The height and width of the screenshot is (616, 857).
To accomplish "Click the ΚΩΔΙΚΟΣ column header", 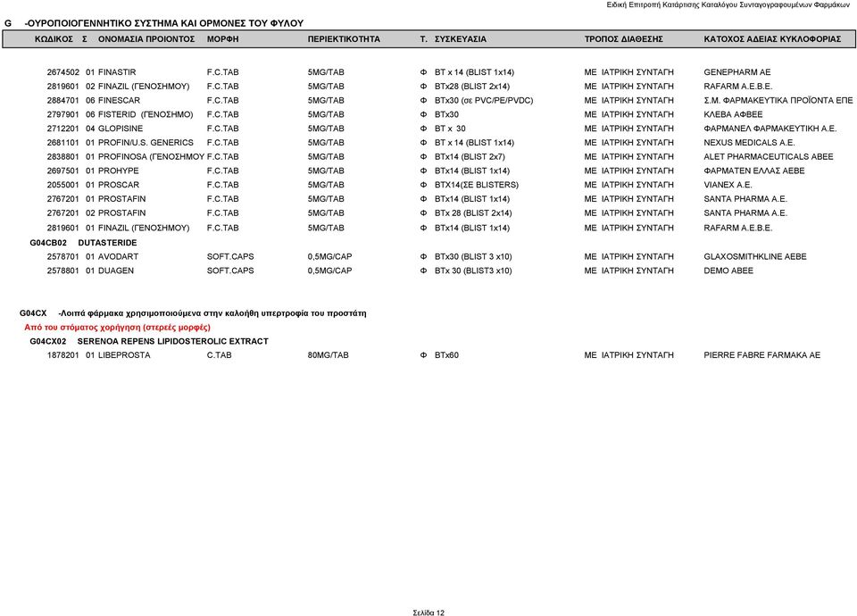I will pos(54,39).
